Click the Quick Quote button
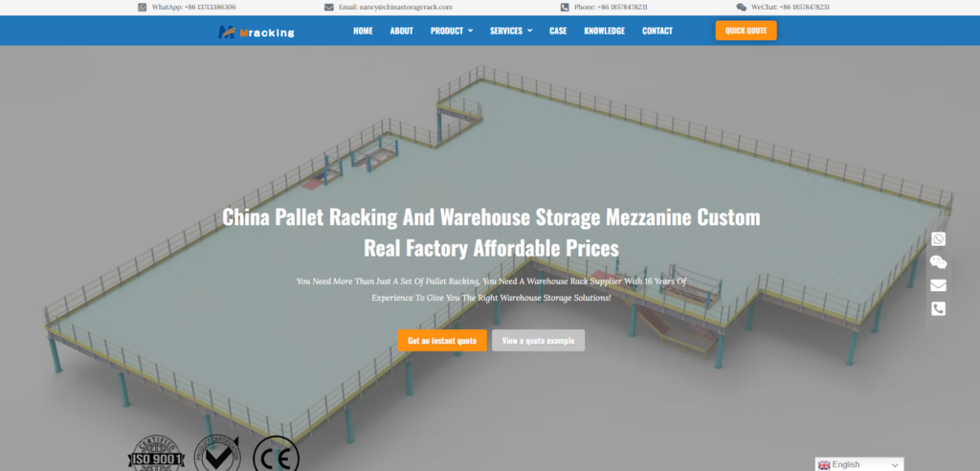This screenshot has width=980, height=471. tap(746, 31)
